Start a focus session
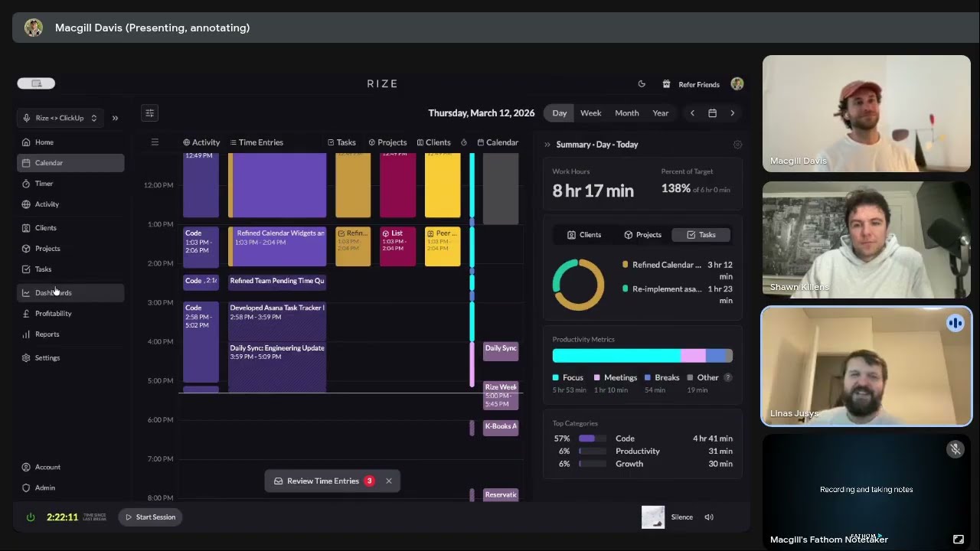The width and height of the screenshot is (980, 551). click(x=151, y=517)
